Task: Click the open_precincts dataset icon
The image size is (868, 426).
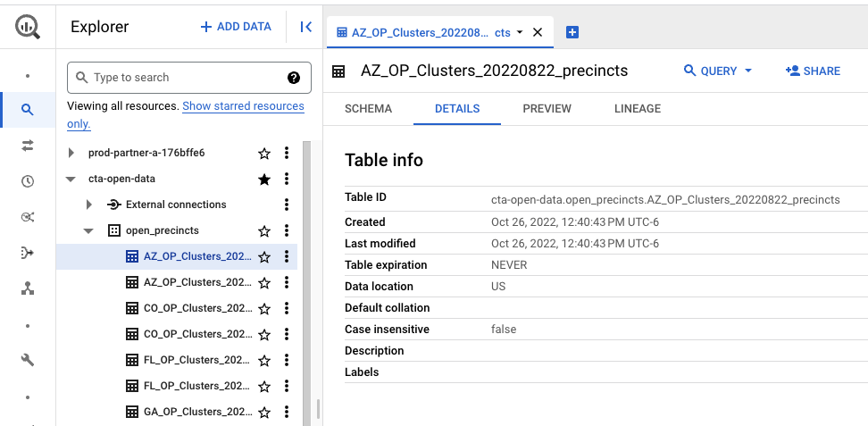Action: (x=113, y=230)
